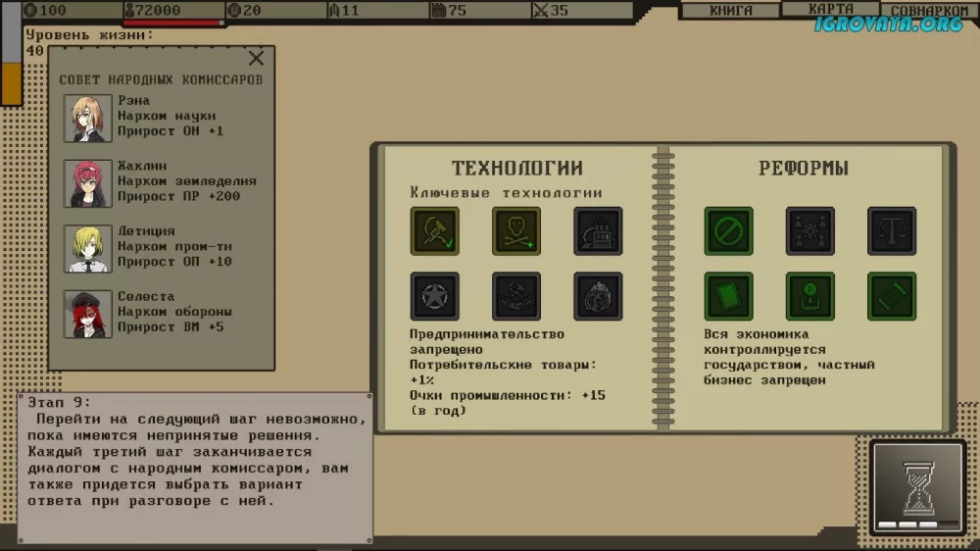Screen dimensions: 980x551
Task: Pick the green banknote reform icon
Action: (892, 296)
